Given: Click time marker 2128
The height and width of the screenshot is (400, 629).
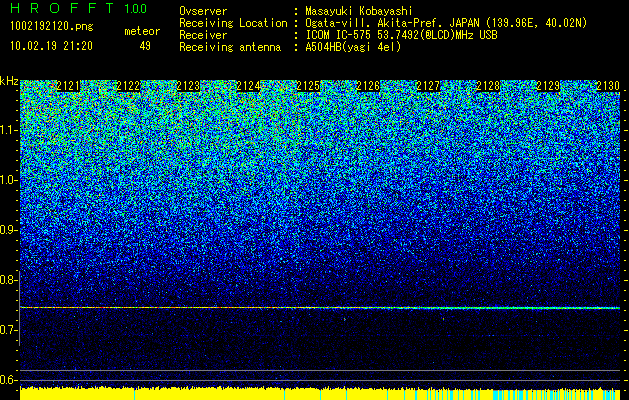Looking at the screenshot, I should tap(488, 86).
